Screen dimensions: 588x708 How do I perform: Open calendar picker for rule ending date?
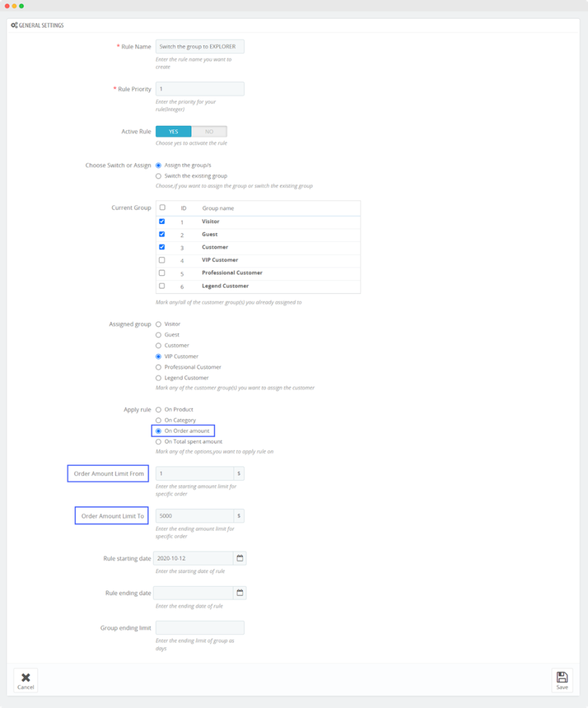(x=240, y=593)
